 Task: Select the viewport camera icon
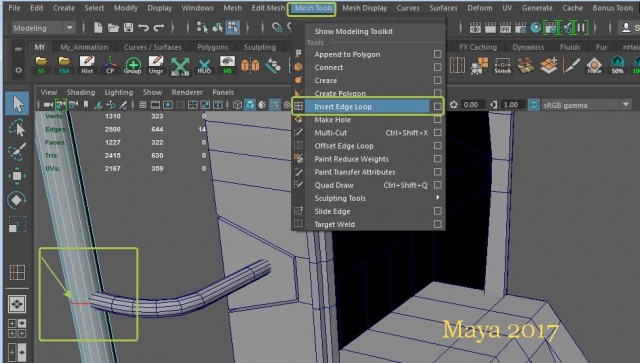(48, 105)
